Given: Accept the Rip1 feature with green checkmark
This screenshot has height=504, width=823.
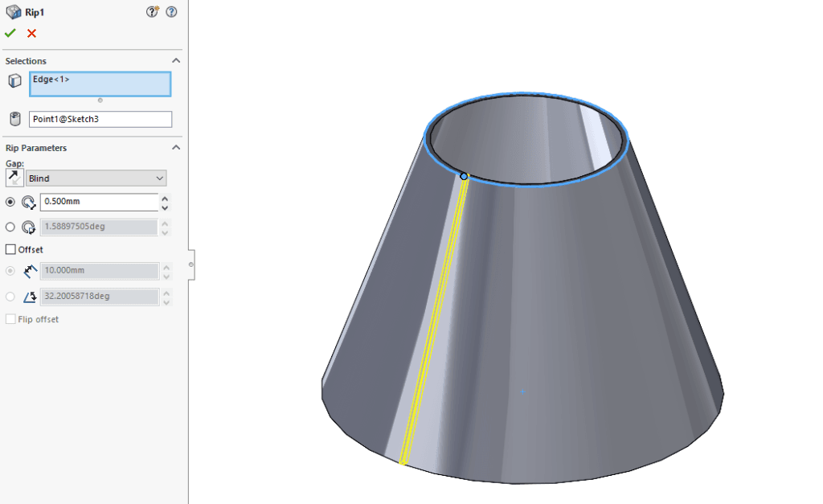Looking at the screenshot, I should (x=10, y=33).
